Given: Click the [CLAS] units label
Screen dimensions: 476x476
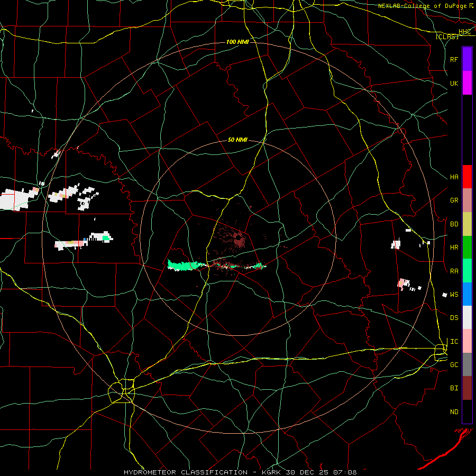Looking at the screenshot, I should click(447, 36).
